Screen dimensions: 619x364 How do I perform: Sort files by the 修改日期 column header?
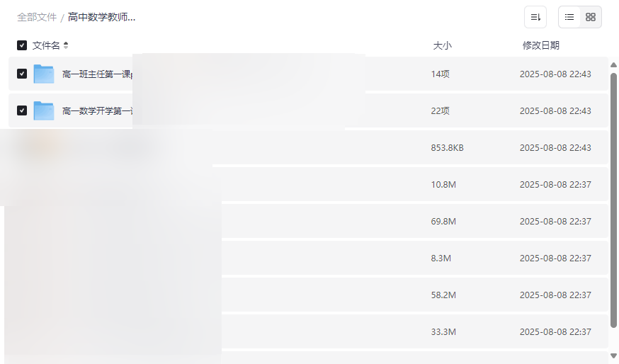click(540, 45)
